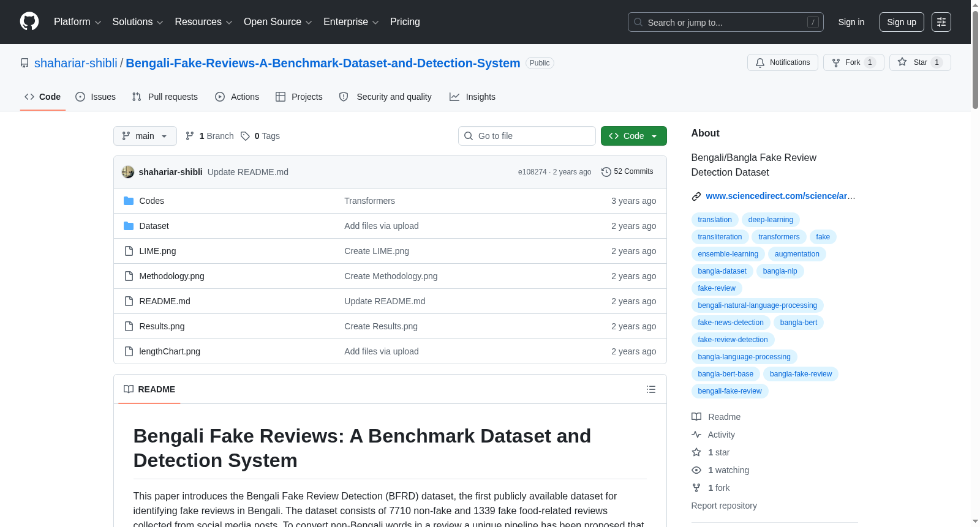Viewport: 980px width, 527px height.
Task: Click the Search or jump to field
Action: pyautogui.click(x=726, y=22)
